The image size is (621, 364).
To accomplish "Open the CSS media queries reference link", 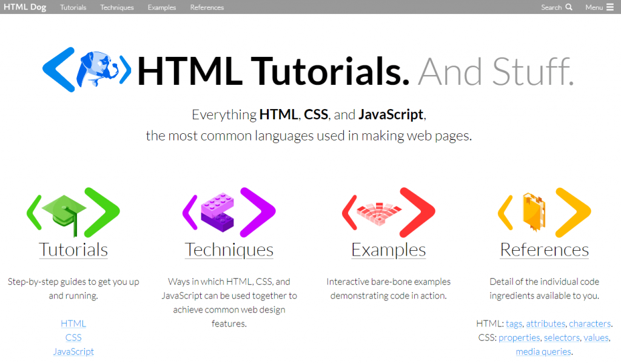I will [x=543, y=351].
